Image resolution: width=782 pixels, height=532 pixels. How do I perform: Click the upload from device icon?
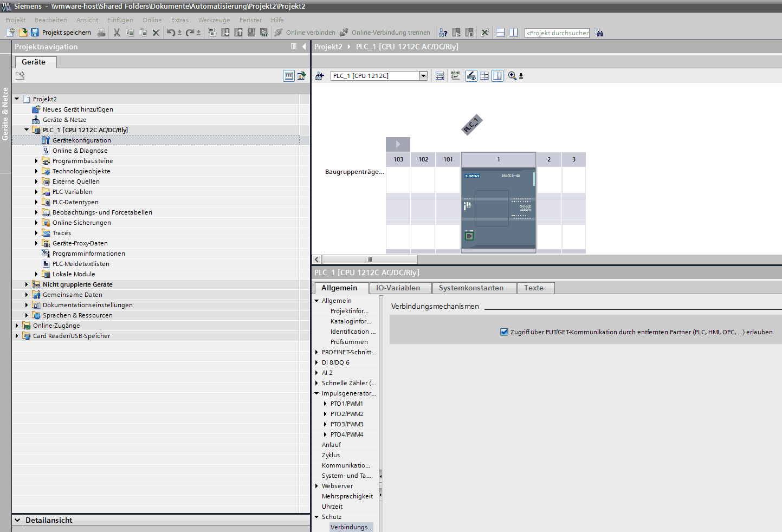click(x=238, y=33)
